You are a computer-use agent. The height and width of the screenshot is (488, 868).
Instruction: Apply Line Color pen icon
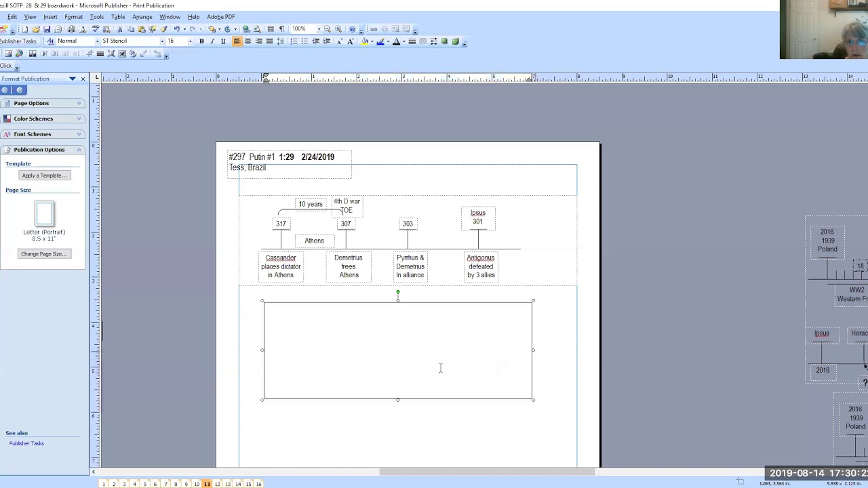pyautogui.click(x=380, y=41)
